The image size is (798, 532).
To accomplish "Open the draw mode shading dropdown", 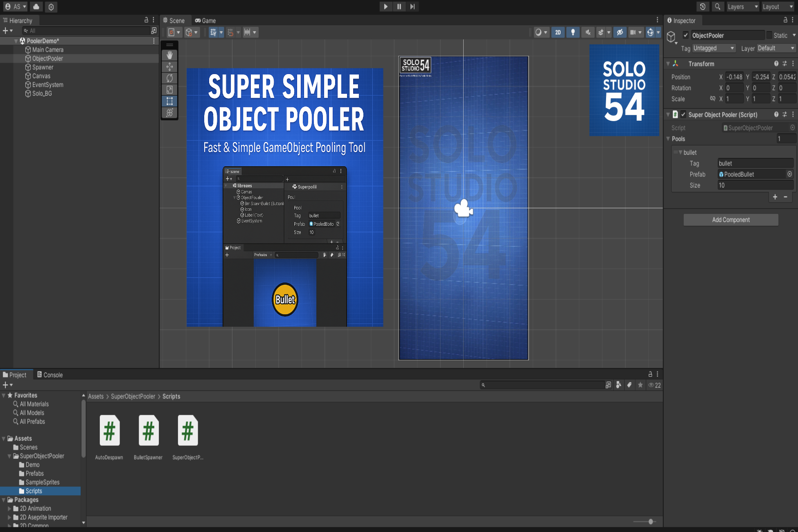I will pyautogui.click(x=541, y=32).
